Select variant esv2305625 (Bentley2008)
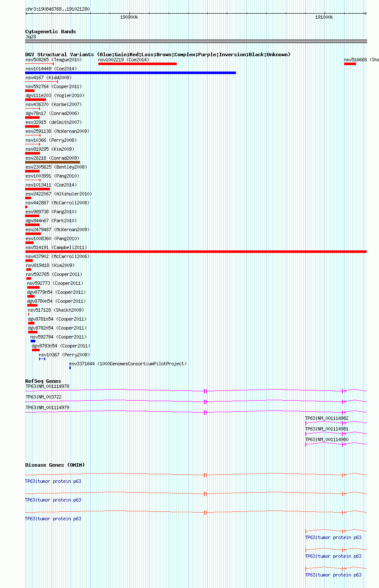This screenshot has width=379, height=588. (x=56, y=167)
